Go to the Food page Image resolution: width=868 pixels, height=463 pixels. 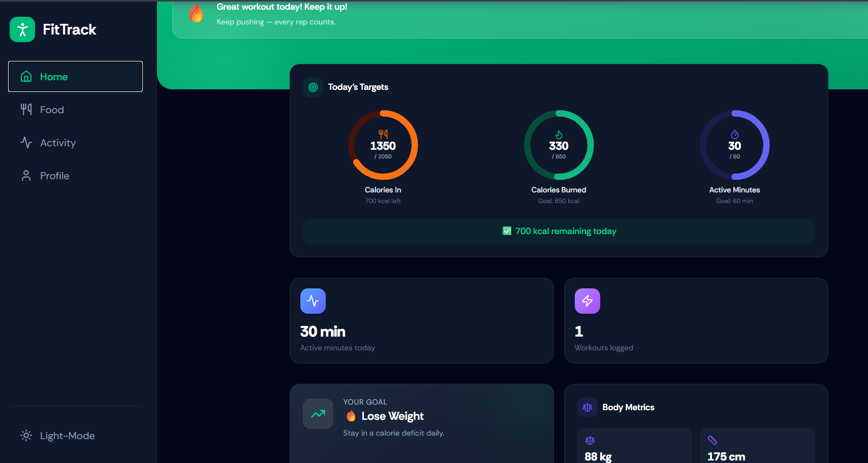pos(75,110)
